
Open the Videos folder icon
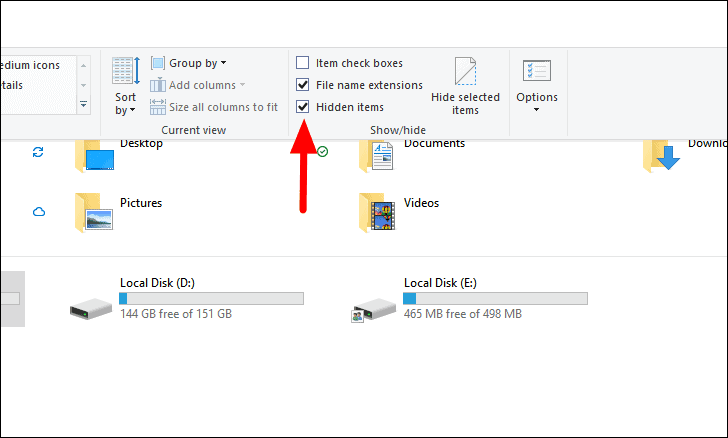point(377,213)
